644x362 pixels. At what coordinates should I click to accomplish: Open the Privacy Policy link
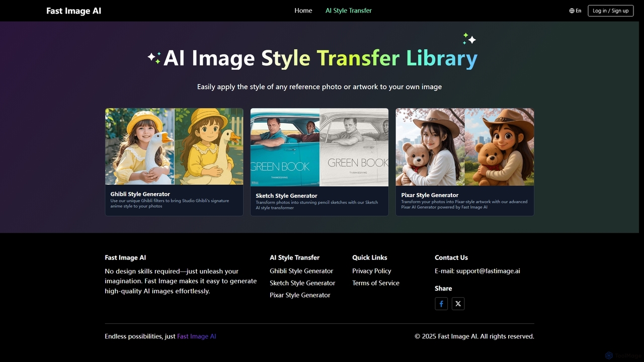[x=372, y=271]
